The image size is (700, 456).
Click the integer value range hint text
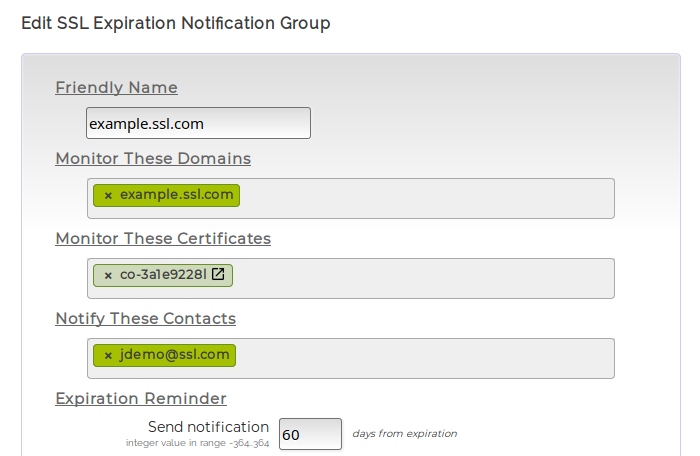[x=197, y=442]
